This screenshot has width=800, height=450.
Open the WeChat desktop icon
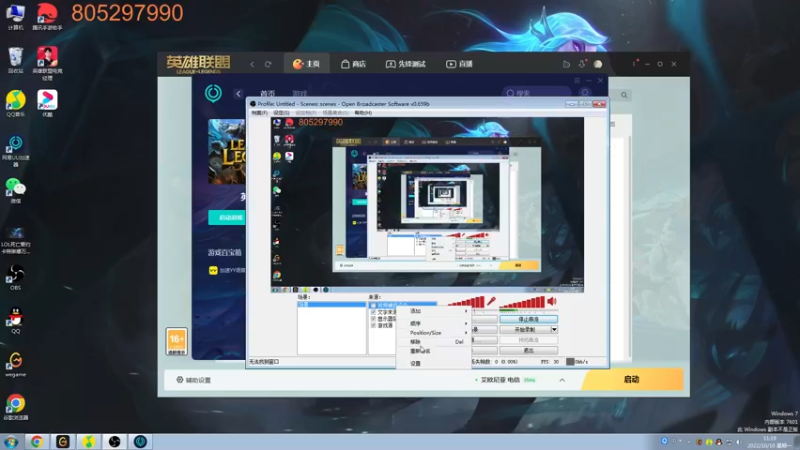pos(15,190)
